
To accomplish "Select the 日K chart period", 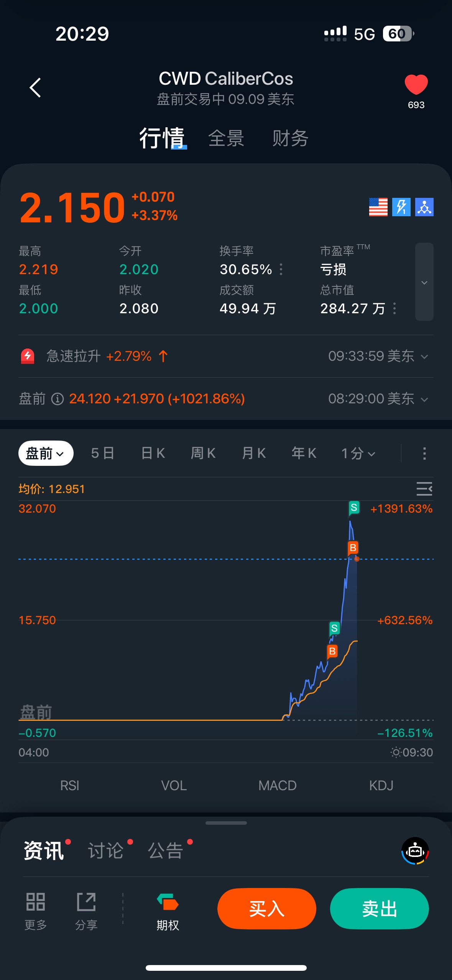I will click(153, 453).
